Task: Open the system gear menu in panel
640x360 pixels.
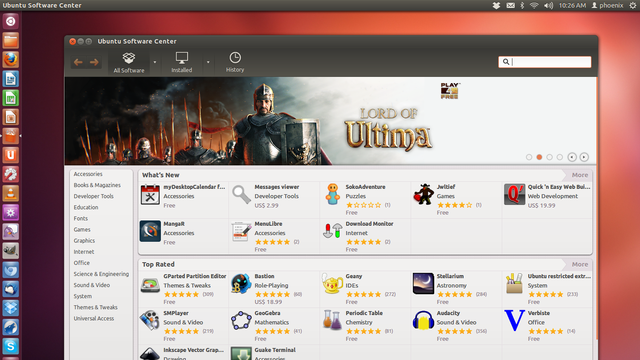Action: [633, 5]
